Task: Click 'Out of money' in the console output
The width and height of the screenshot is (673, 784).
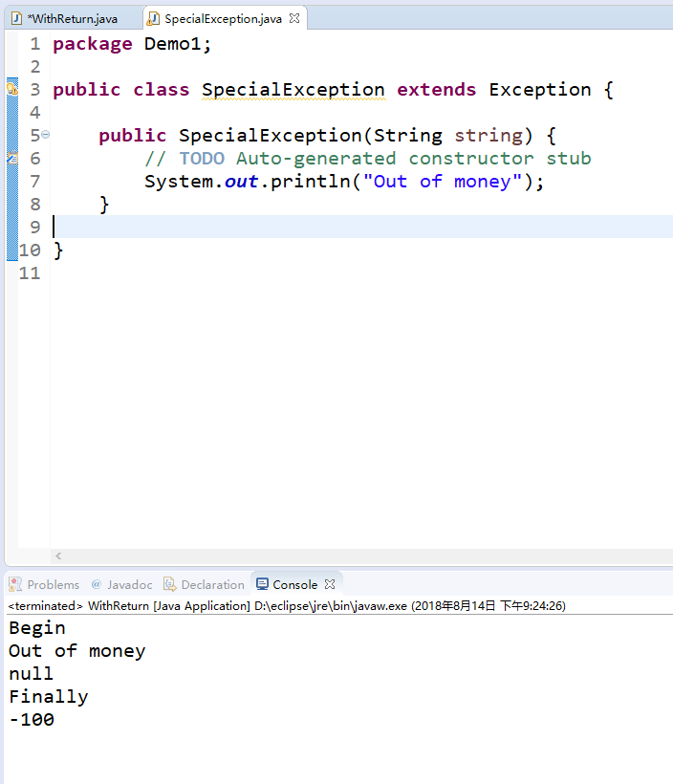Action: click(x=77, y=651)
